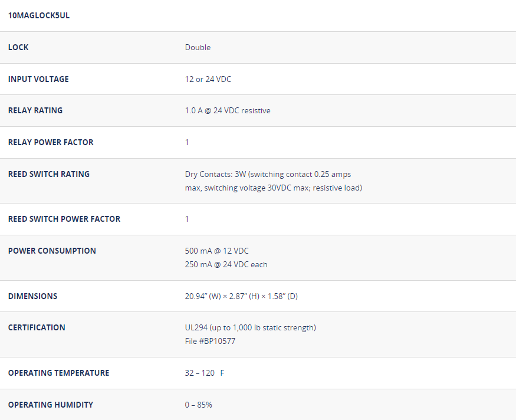Click the OPERATING HUMIDITY '0 – 85%' value

[198, 405]
